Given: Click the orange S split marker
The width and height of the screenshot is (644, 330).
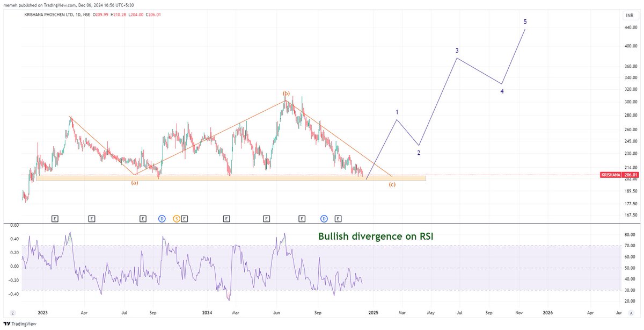Looking at the screenshot, I should point(177,218).
